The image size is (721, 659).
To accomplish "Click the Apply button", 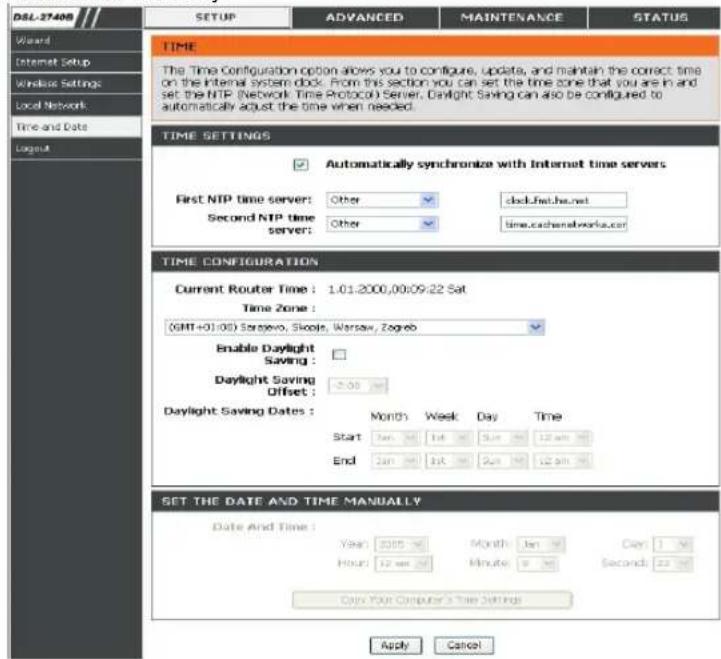I will [395, 645].
